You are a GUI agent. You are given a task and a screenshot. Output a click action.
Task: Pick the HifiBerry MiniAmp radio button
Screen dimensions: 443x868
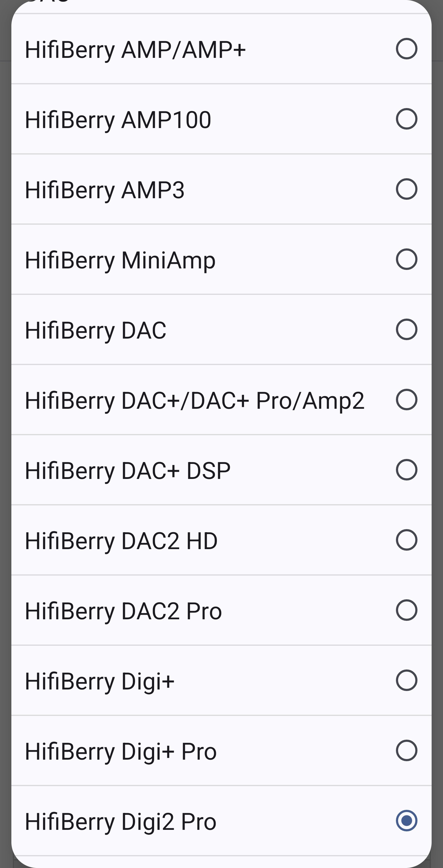tap(406, 259)
